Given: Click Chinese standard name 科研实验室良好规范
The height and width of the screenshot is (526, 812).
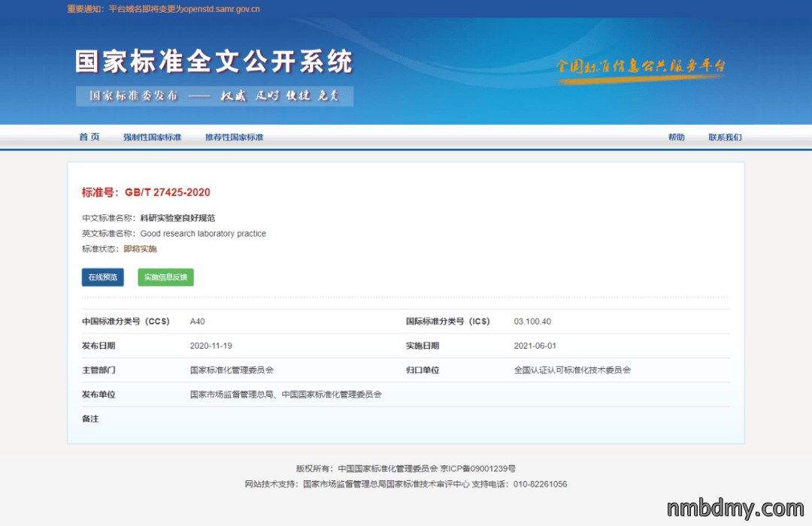Looking at the screenshot, I should pyautogui.click(x=177, y=218).
